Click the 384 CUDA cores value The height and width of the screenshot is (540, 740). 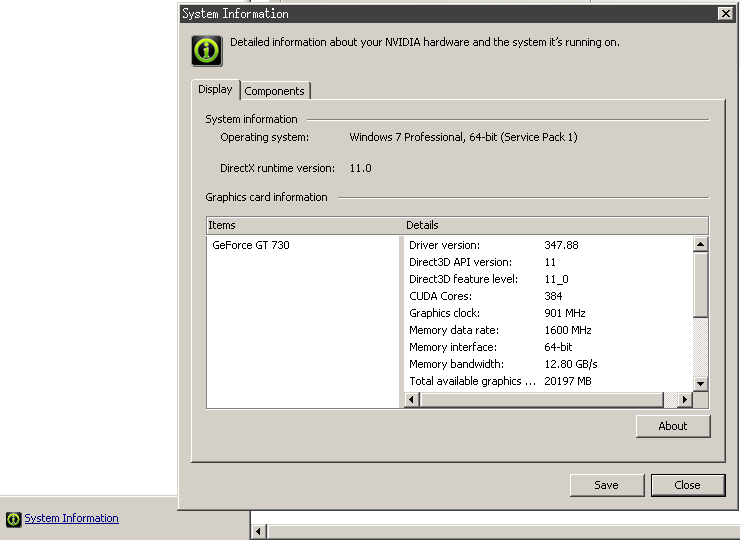point(553,296)
